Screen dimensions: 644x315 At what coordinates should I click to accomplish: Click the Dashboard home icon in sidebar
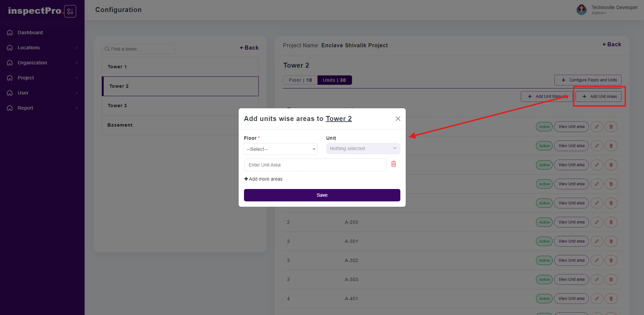pyautogui.click(x=10, y=33)
